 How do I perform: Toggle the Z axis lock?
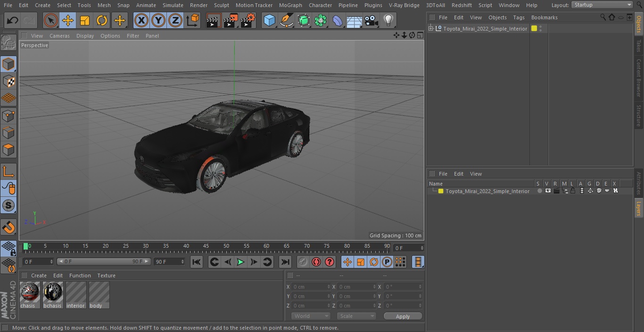(x=175, y=20)
